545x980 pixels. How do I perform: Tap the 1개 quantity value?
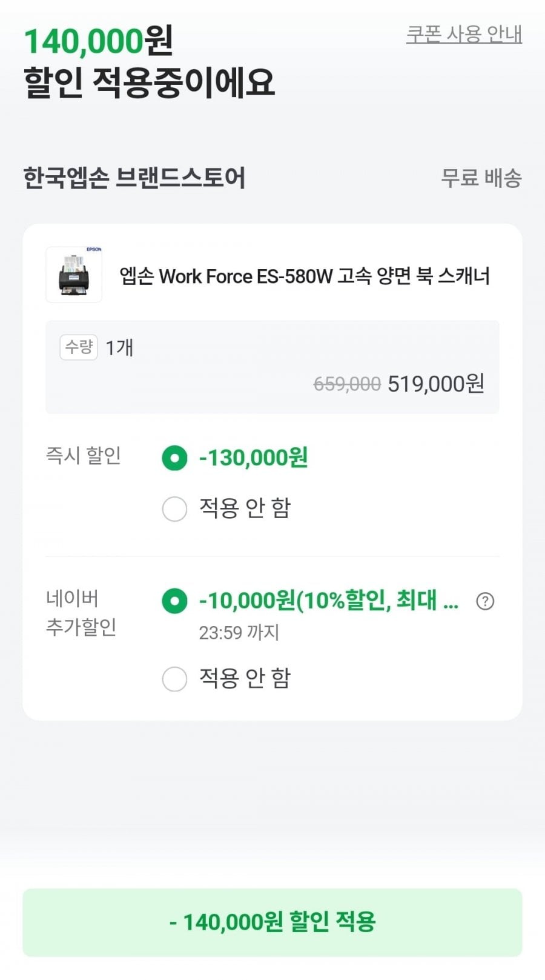(x=119, y=348)
